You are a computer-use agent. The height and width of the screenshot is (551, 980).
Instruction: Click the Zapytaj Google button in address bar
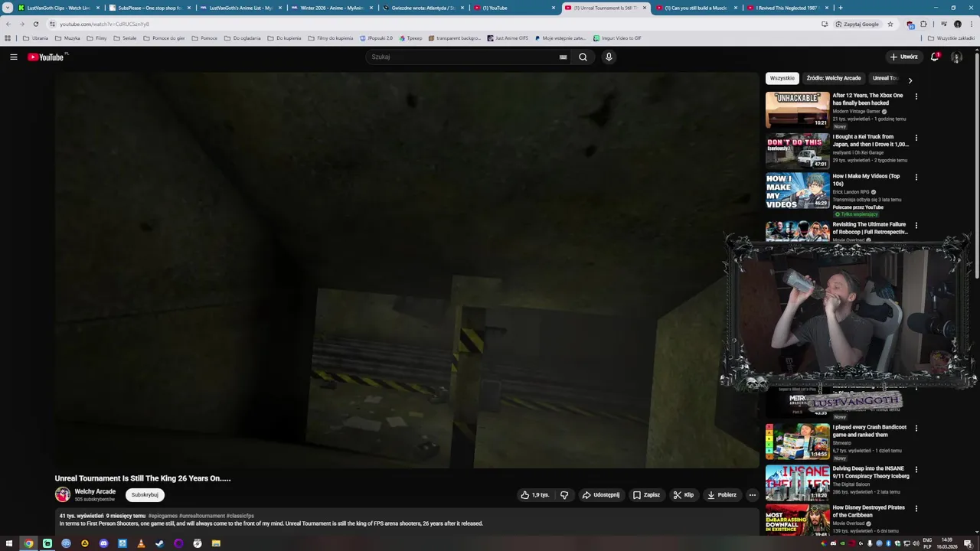coord(857,24)
